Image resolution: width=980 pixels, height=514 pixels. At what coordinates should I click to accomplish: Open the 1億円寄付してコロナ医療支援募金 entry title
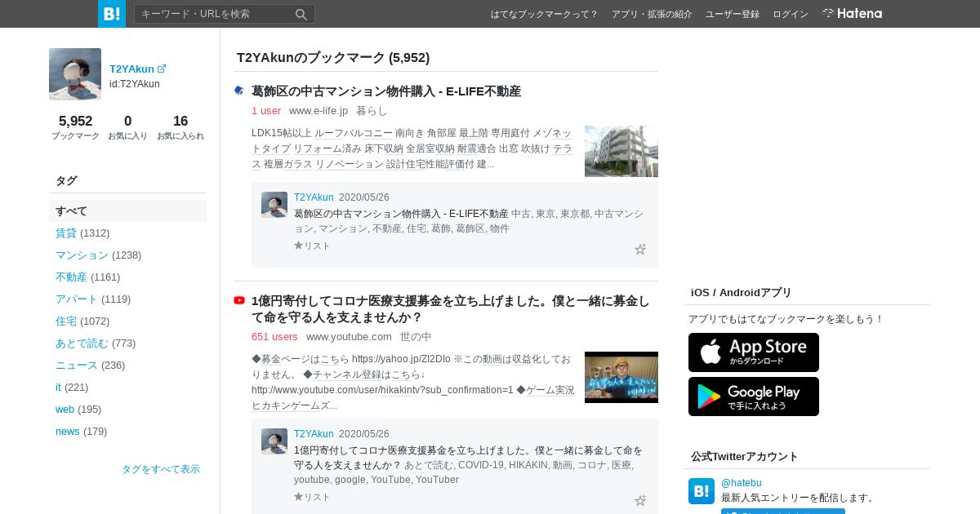(451, 308)
